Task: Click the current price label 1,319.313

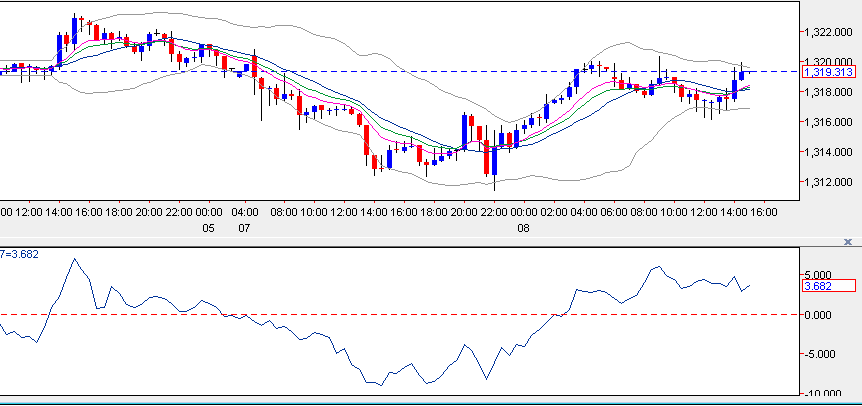Action: [828, 72]
